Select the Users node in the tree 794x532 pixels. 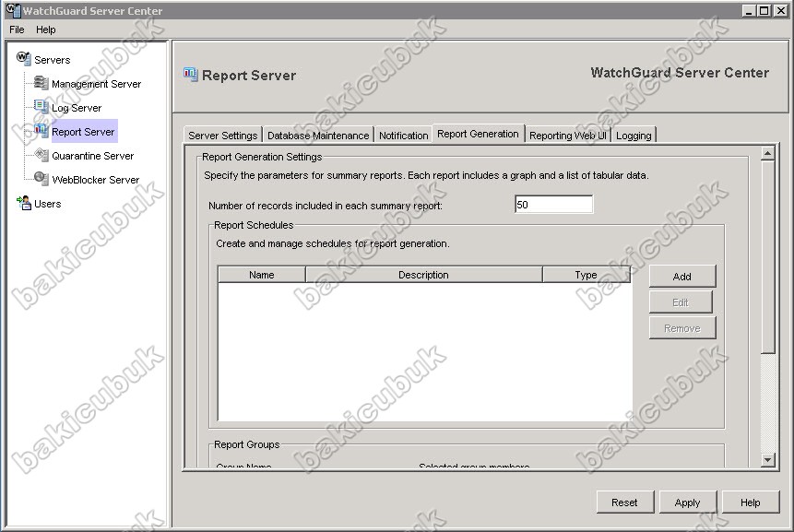click(48, 204)
